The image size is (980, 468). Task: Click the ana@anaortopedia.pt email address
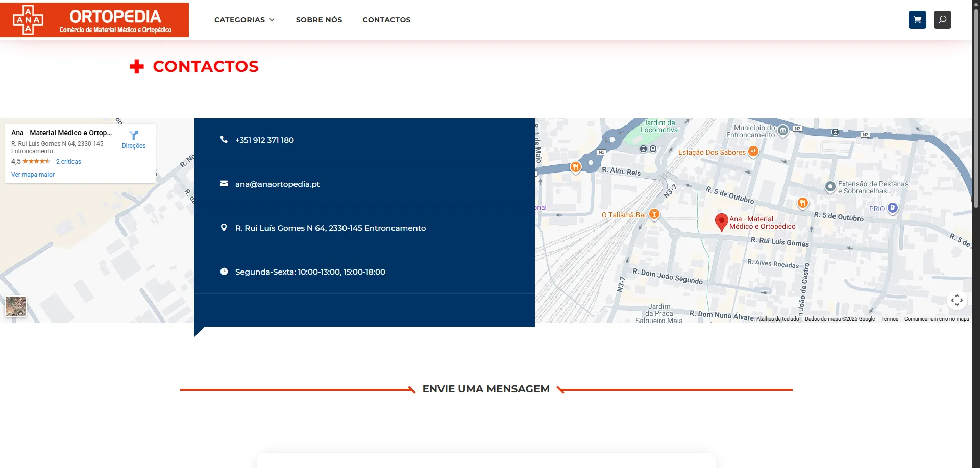pyautogui.click(x=277, y=184)
